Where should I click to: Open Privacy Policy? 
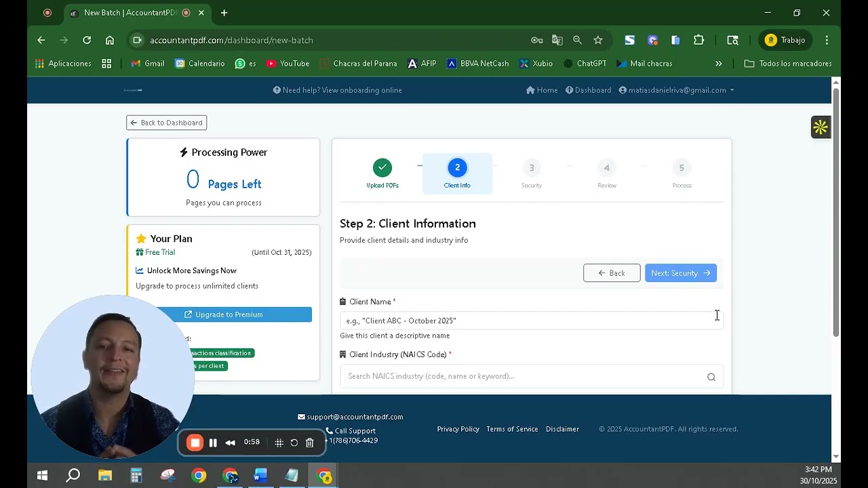click(x=458, y=429)
